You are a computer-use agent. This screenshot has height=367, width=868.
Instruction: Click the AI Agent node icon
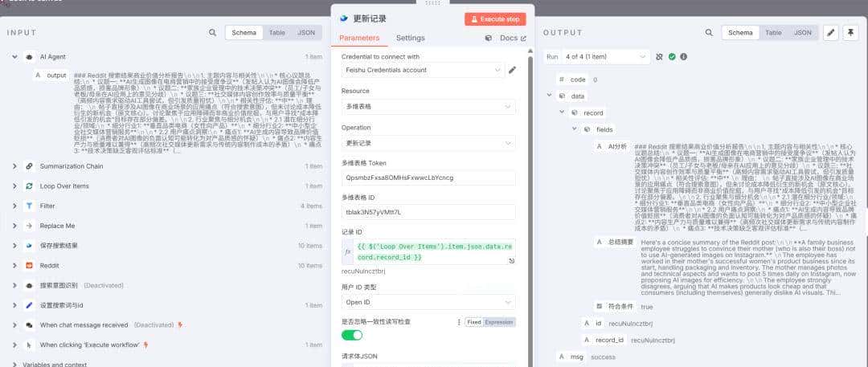click(30, 56)
